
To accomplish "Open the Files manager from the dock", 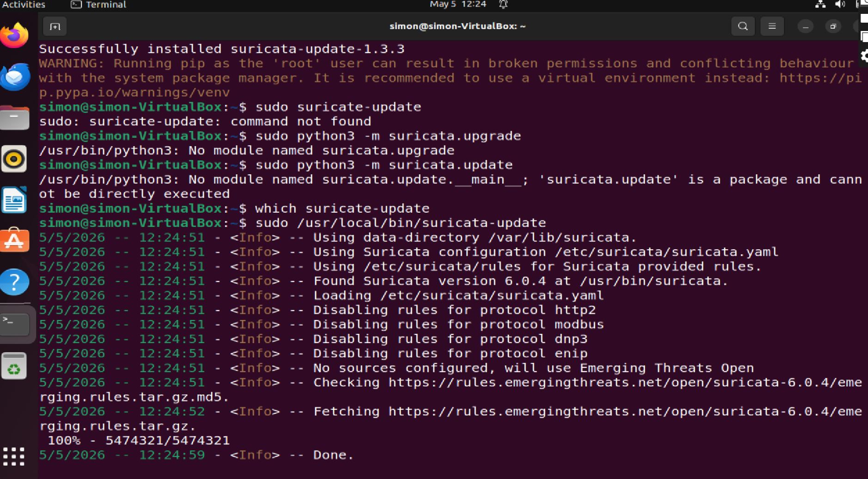I will pos(14,118).
